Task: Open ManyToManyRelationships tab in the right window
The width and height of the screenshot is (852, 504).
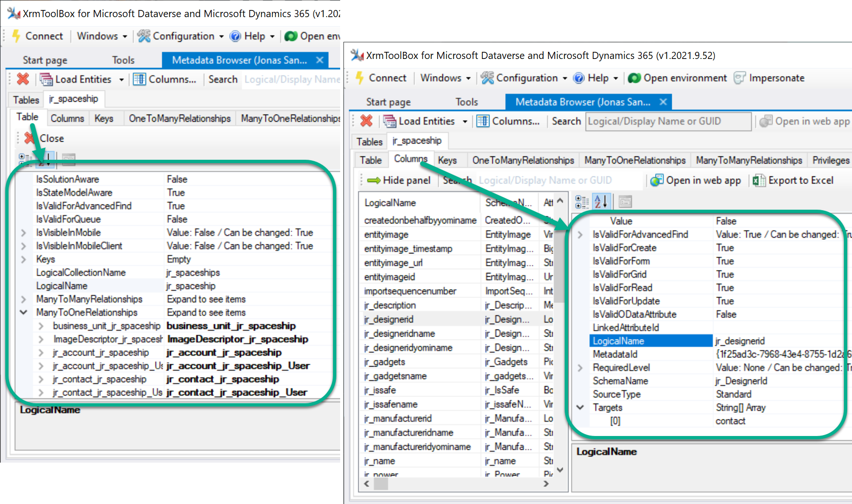Action: (x=749, y=160)
